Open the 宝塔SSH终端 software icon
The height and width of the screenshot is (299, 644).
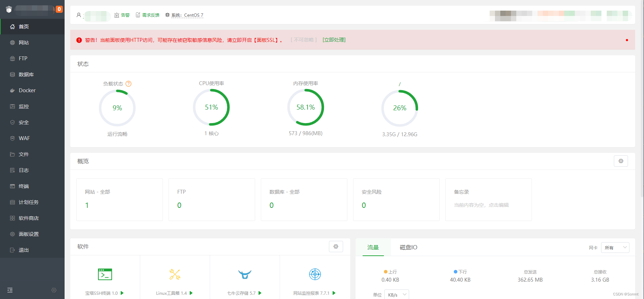point(105,275)
